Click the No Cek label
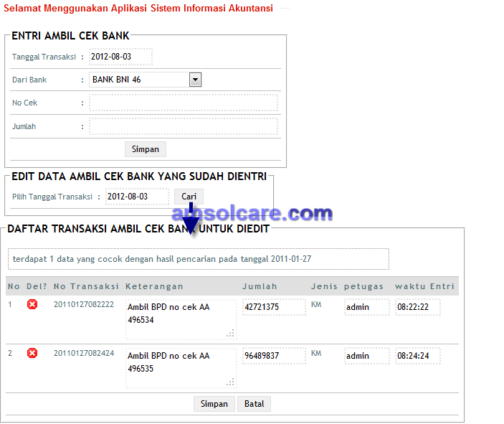Screen dimensions: 504x424 [25, 103]
